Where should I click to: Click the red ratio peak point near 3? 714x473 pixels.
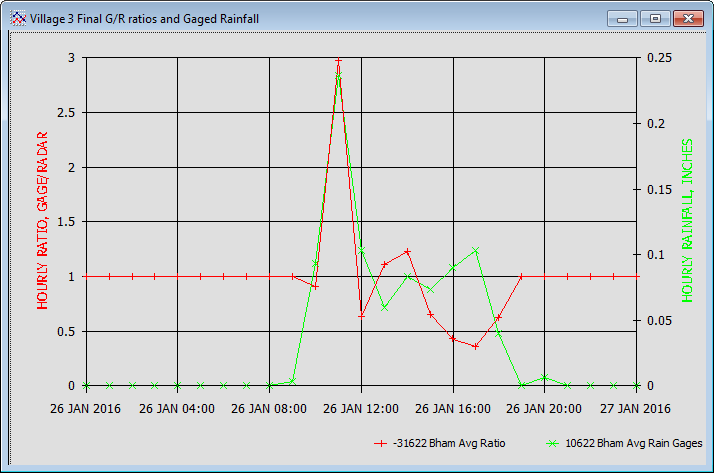(338, 61)
